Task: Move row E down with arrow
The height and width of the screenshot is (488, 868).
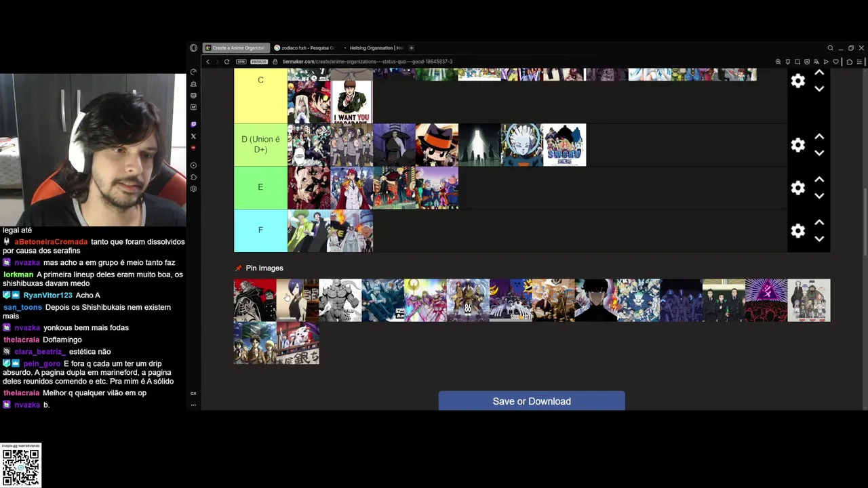Action: [819, 196]
